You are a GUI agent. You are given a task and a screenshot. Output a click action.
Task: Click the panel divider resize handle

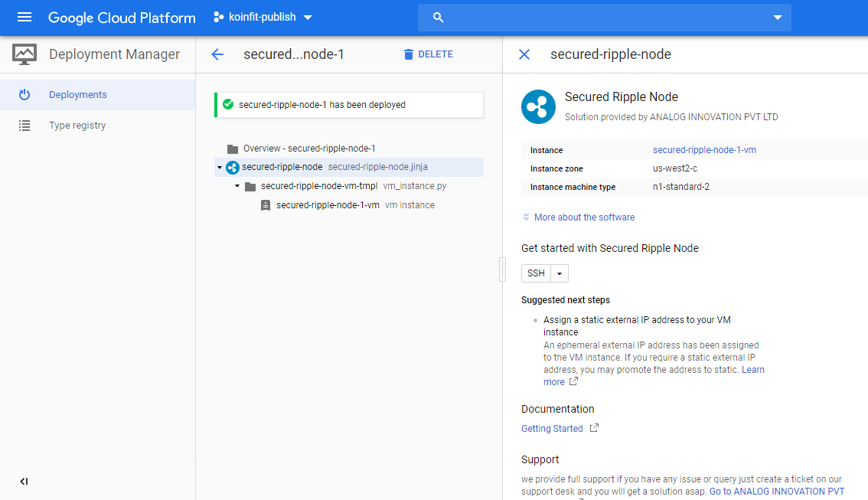coord(503,270)
